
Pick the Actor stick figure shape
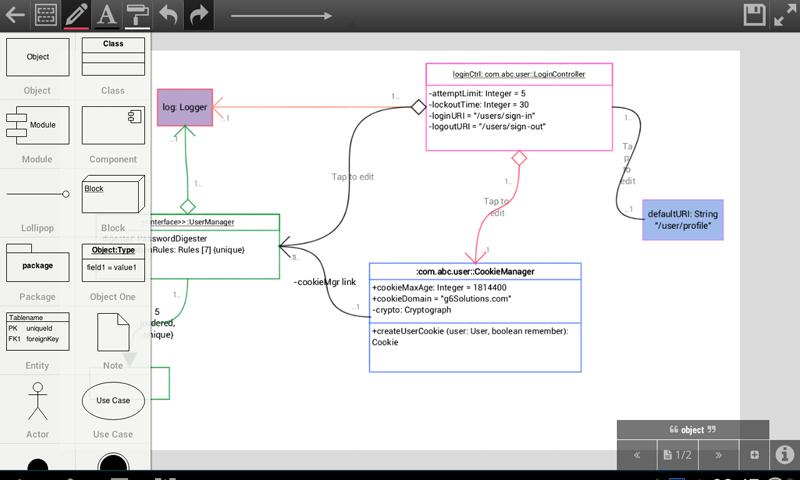click(x=37, y=401)
